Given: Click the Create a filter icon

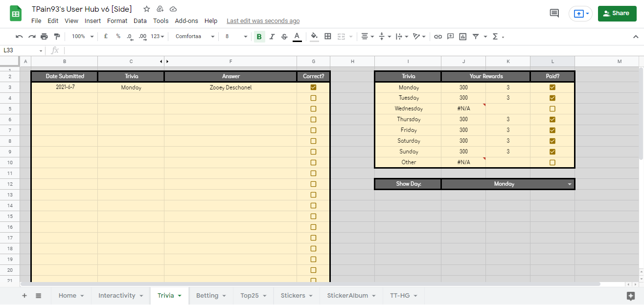Looking at the screenshot, I should pyautogui.click(x=476, y=36).
